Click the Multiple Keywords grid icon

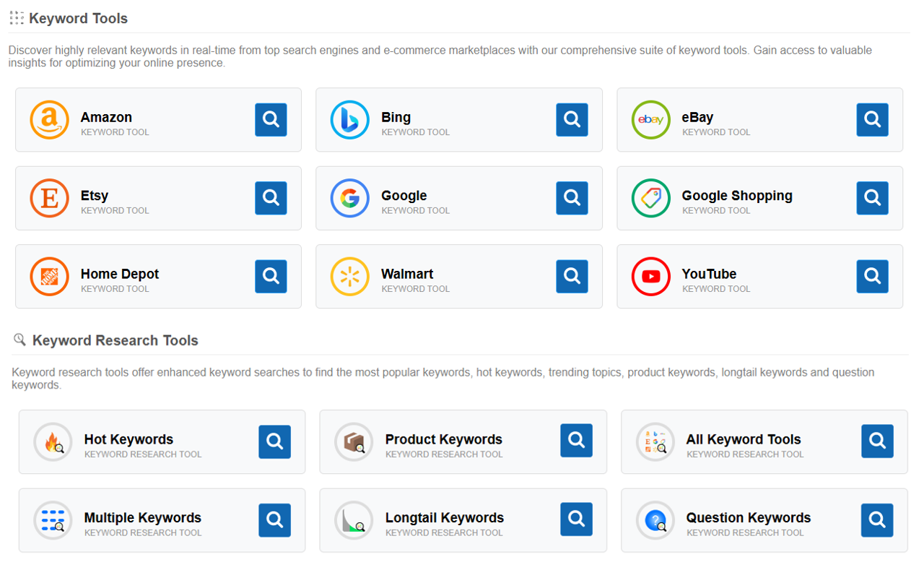pos(53,519)
